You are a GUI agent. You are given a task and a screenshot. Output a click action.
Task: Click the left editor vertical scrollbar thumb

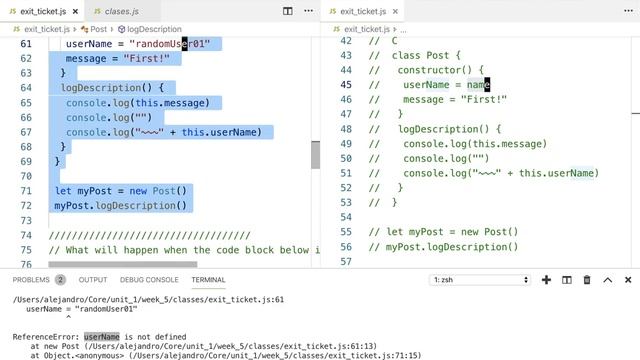(x=316, y=155)
